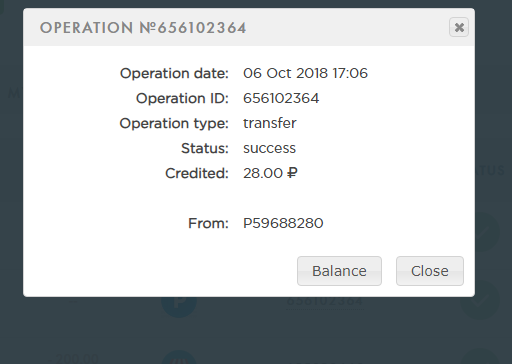Click the operation type value transfer
This screenshot has height=364, width=512.
pyautogui.click(x=270, y=123)
